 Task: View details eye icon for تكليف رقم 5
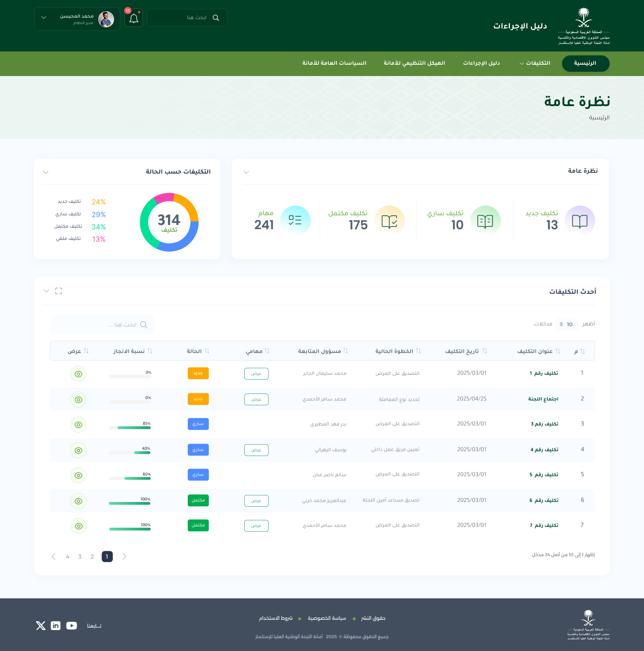78,475
